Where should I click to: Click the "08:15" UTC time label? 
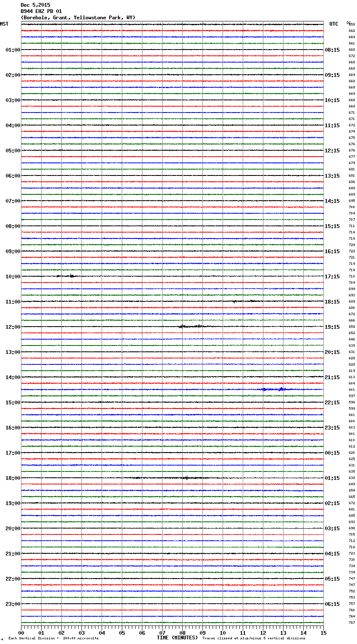click(332, 50)
